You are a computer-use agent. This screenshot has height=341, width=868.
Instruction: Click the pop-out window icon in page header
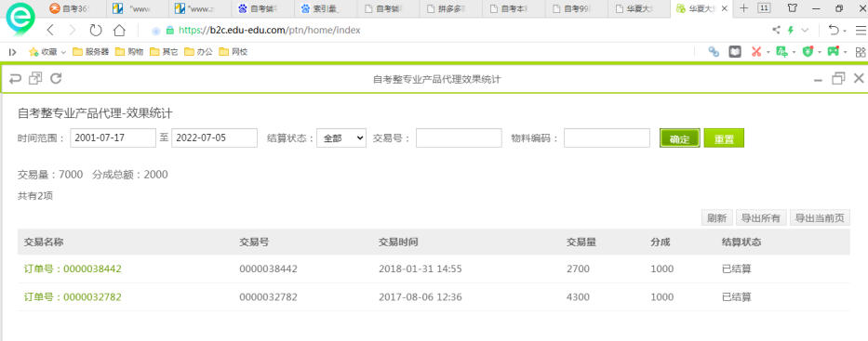pyautogui.click(x=35, y=78)
